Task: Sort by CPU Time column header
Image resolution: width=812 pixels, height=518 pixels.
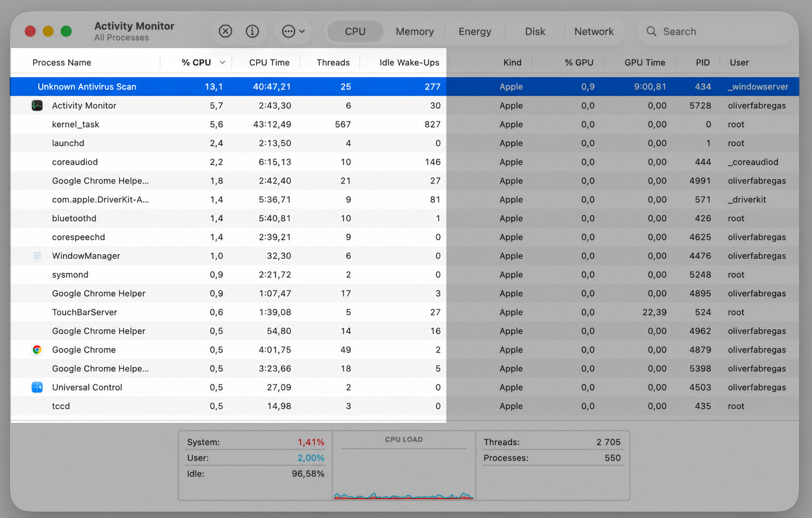Action: click(x=269, y=63)
